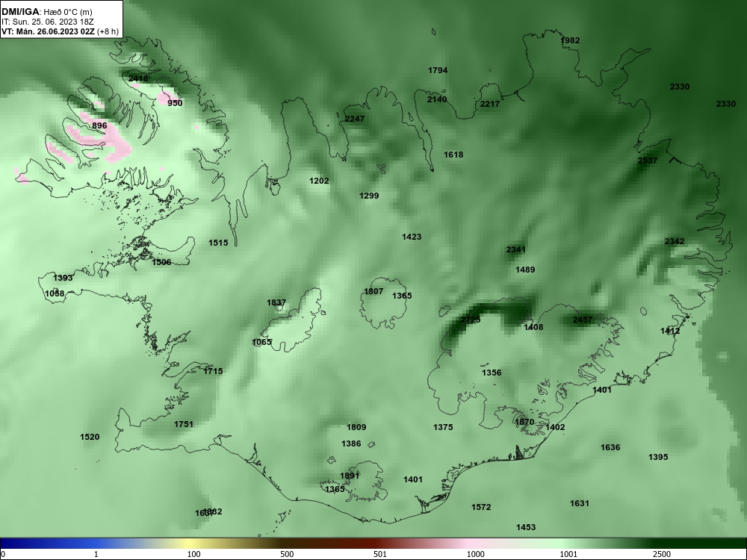The image size is (747, 560).
Task: Click the map value 896
Action: click(99, 125)
